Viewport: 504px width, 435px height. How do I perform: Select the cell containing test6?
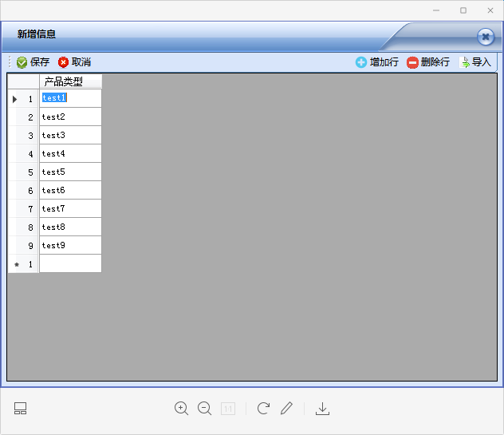click(71, 190)
